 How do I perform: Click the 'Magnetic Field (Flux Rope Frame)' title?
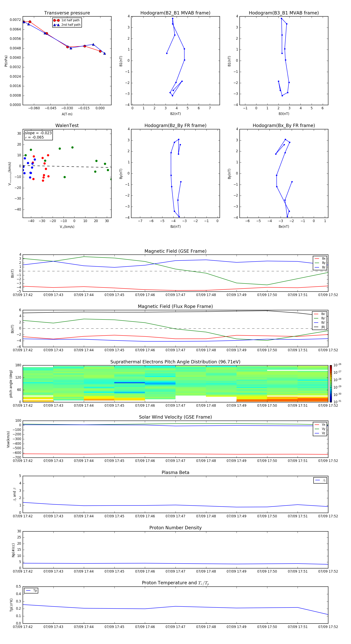pyautogui.click(x=175, y=307)
